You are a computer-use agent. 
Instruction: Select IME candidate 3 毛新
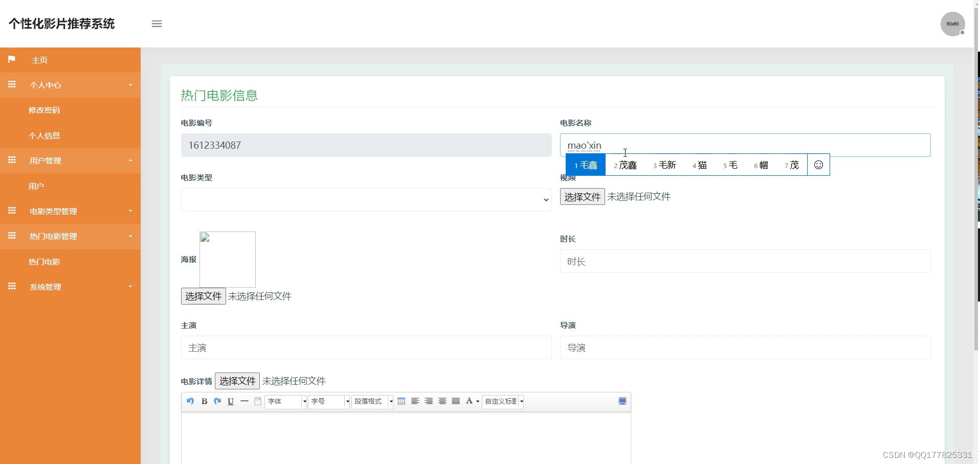coord(664,165)
